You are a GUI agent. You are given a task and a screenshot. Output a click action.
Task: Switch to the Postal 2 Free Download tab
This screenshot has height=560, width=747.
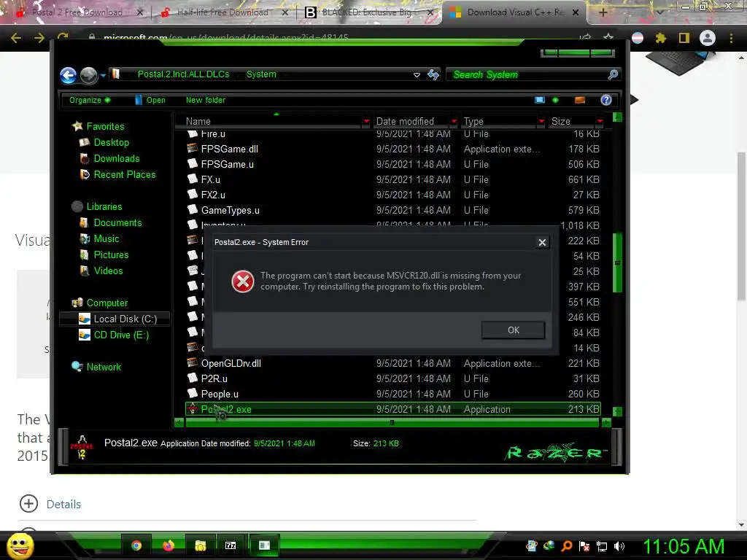(76, 12)
